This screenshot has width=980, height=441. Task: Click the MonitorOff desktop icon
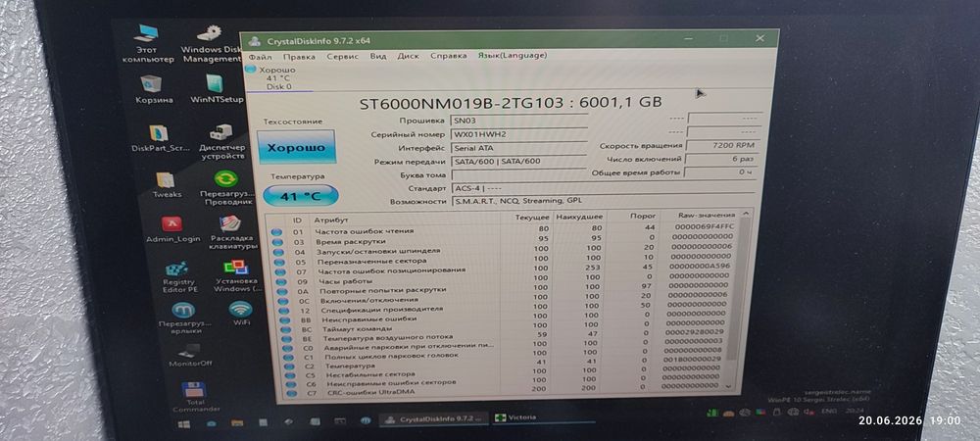[190, 354]
